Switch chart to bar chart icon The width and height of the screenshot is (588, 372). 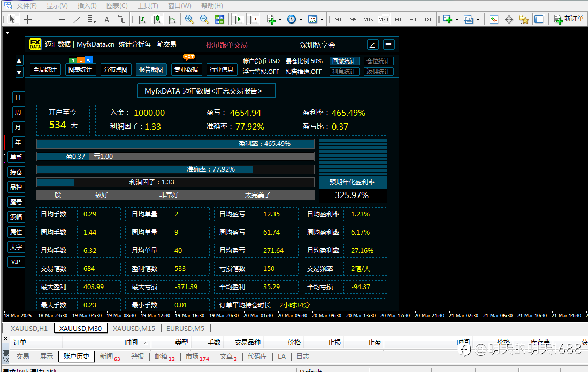(x=141, y=19)
